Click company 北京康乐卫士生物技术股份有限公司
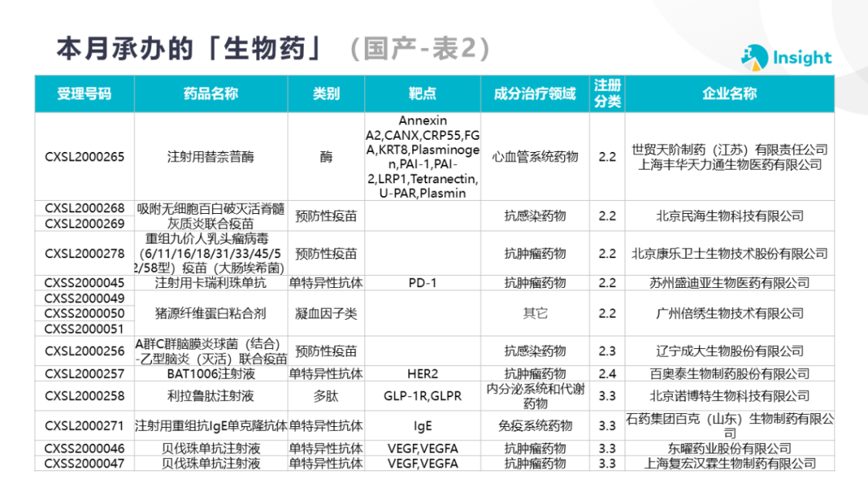The image size is (868, 488). click(730, 254)
